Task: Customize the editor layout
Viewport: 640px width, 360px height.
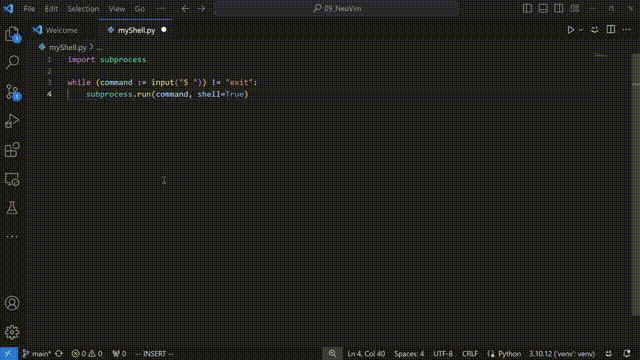Action: click(575, 9)
